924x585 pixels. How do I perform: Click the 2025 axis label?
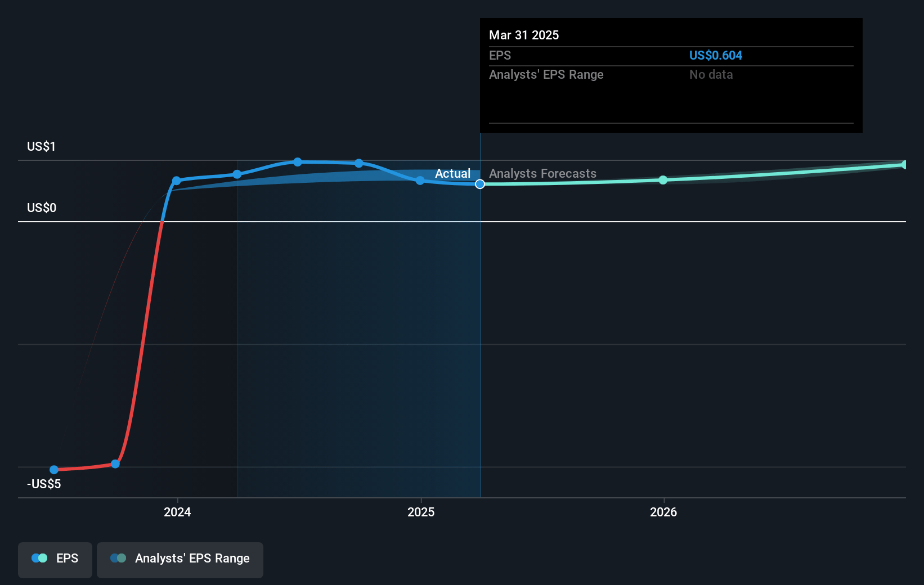pos(421,512)
